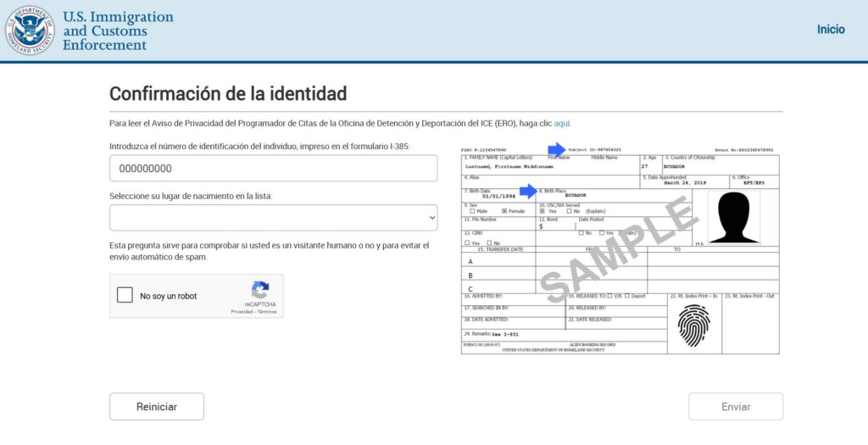Image resolution: width=868 pixels, height=445 pixels.
Task: Click the silhouette photo in the sample form
Action: (x=733, y=218)
